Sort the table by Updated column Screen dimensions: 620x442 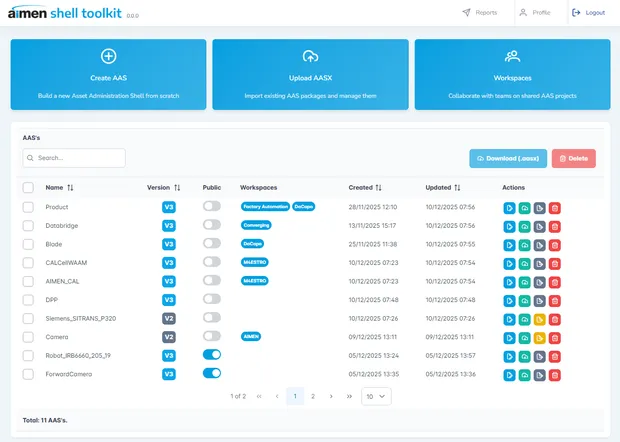(457, 187)
